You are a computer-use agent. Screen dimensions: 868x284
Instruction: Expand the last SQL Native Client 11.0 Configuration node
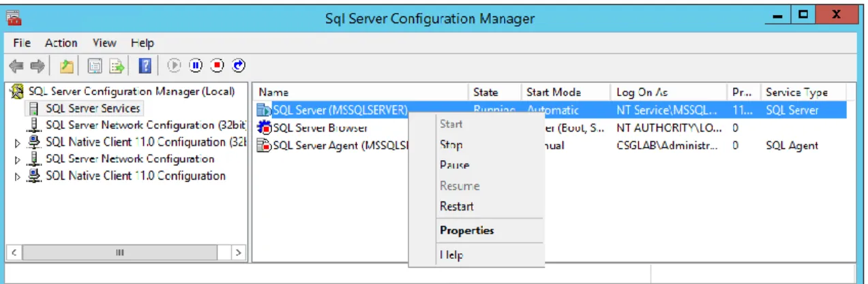18,177
